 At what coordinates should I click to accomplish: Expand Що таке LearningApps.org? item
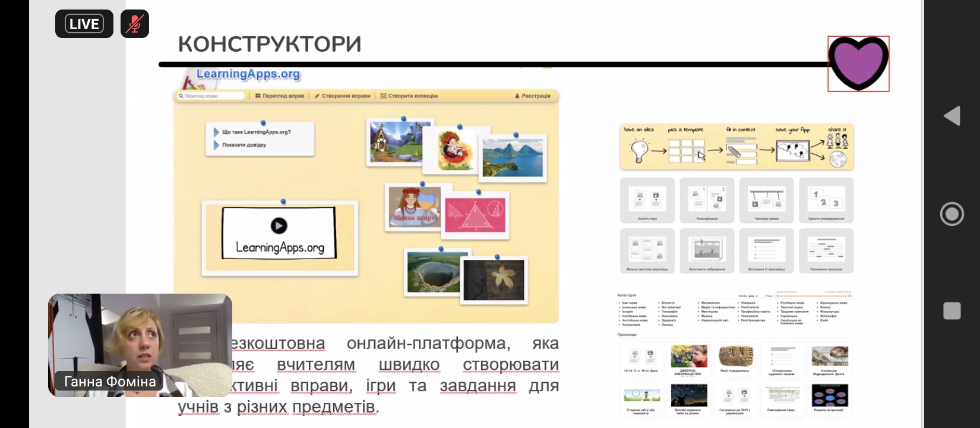(x=256, y=132)
